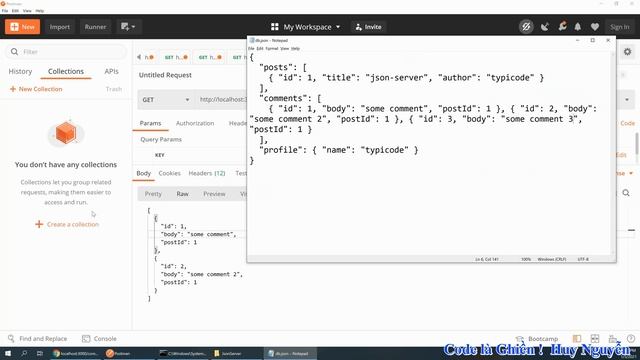Switch to the Chrome localhost taskbar item

click(x=76, y=353)
